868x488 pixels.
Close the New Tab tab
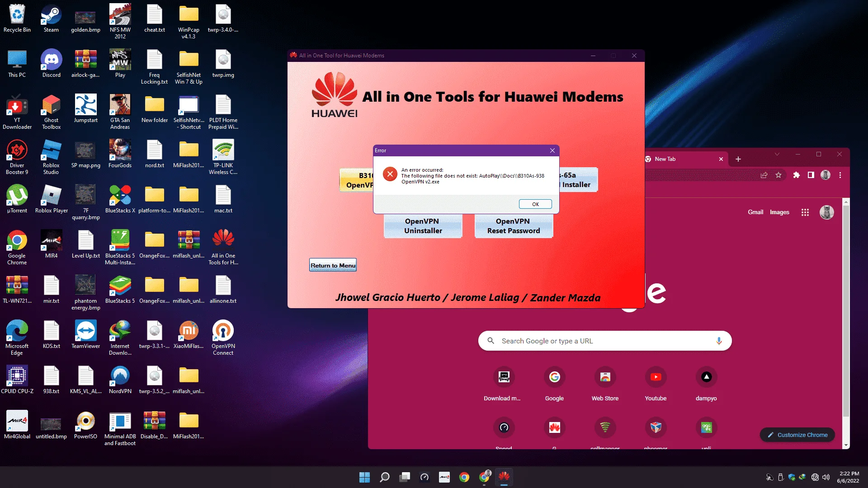pyautogui.click(x=721, y=159)
